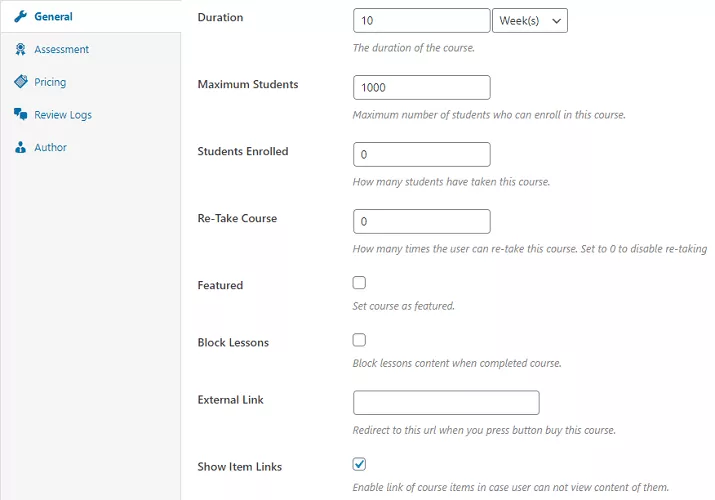Click the External Link text field

(x=446, y=402)
